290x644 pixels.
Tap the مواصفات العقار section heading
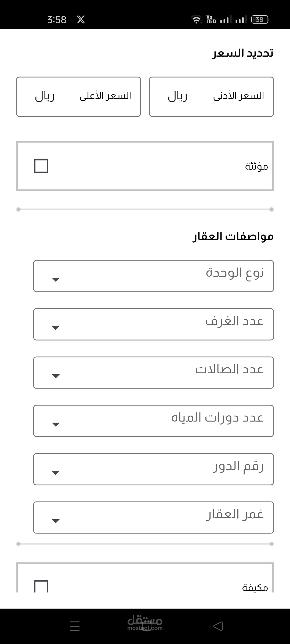pos(233,236)
